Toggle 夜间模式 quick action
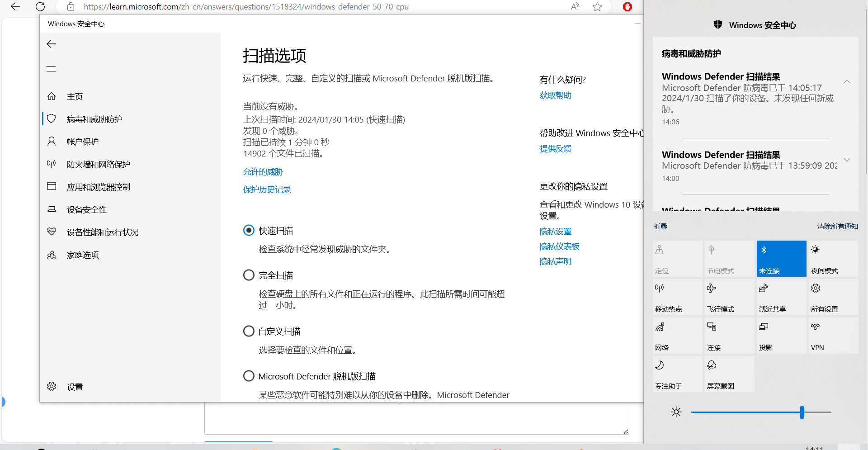This screenshot has width=868, height=450. 833,259
